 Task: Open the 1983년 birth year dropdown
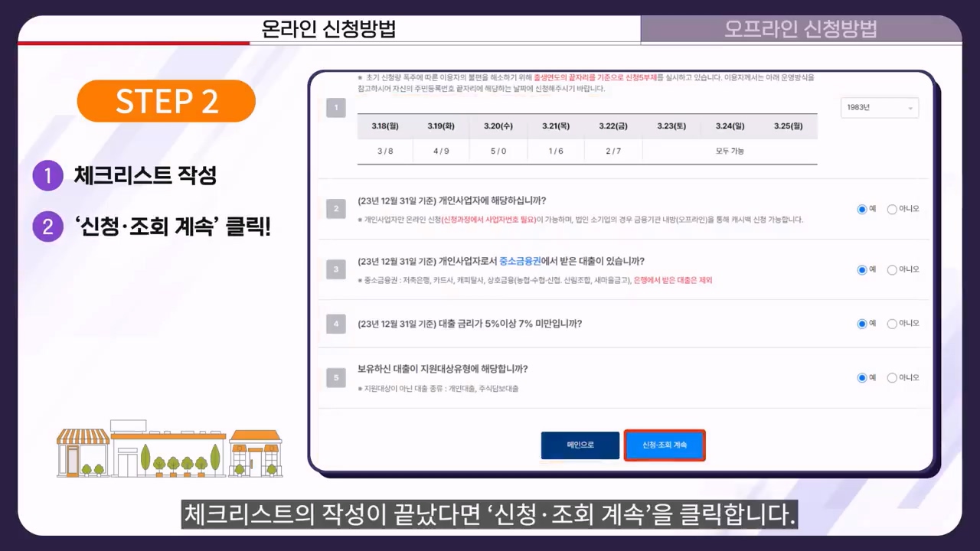pyautogui.click(x=879, y=107)
